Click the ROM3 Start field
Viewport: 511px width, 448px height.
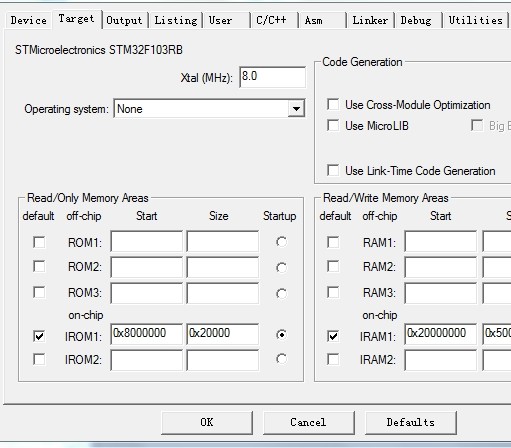point(146,293)
